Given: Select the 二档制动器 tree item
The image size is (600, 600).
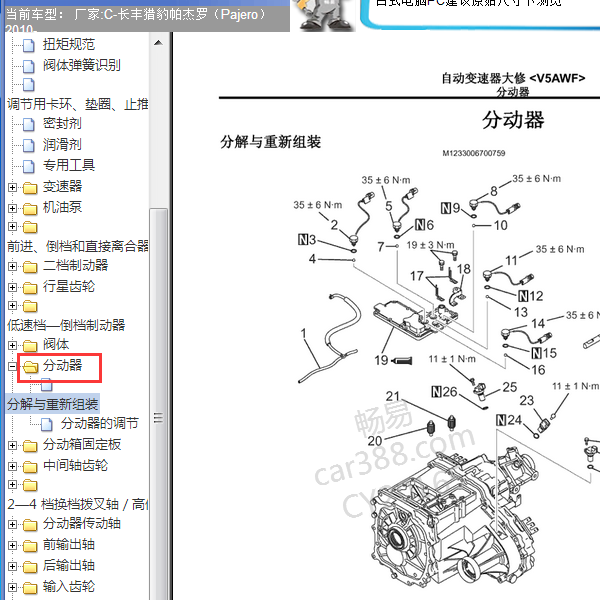Looking at the screenshot, I should [x=75, y=265].
